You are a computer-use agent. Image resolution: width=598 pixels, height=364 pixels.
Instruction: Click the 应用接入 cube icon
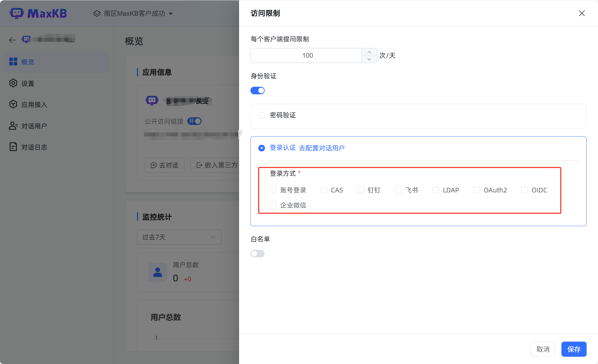[x=13, y=104]
